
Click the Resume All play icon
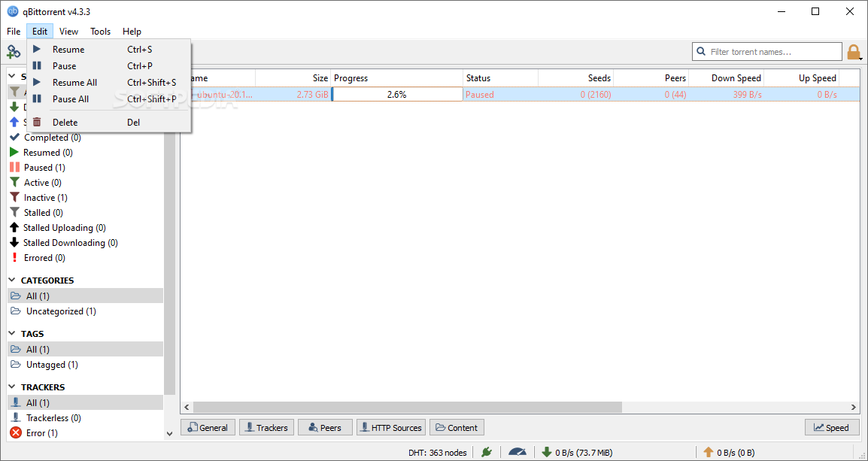[37, 83]
